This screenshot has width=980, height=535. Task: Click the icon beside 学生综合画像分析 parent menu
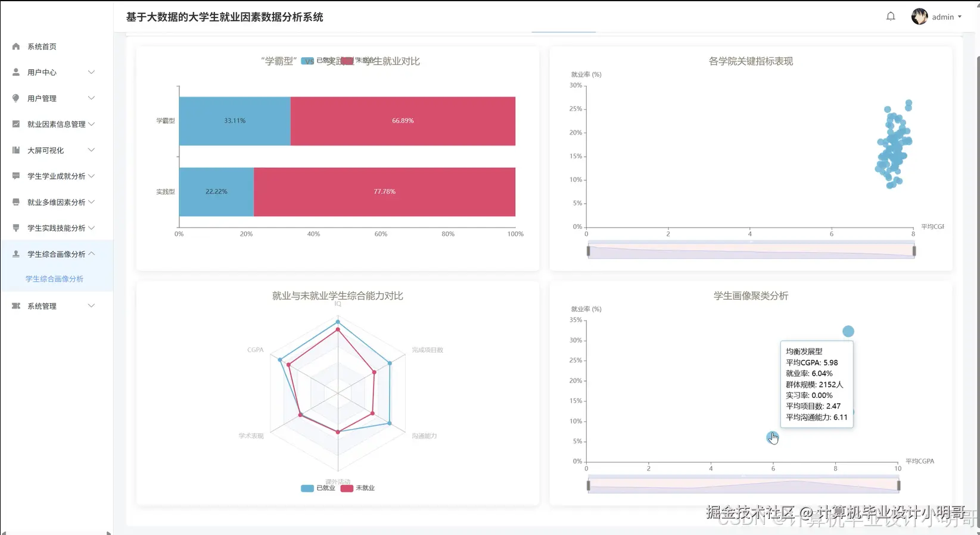coord(16,254)
